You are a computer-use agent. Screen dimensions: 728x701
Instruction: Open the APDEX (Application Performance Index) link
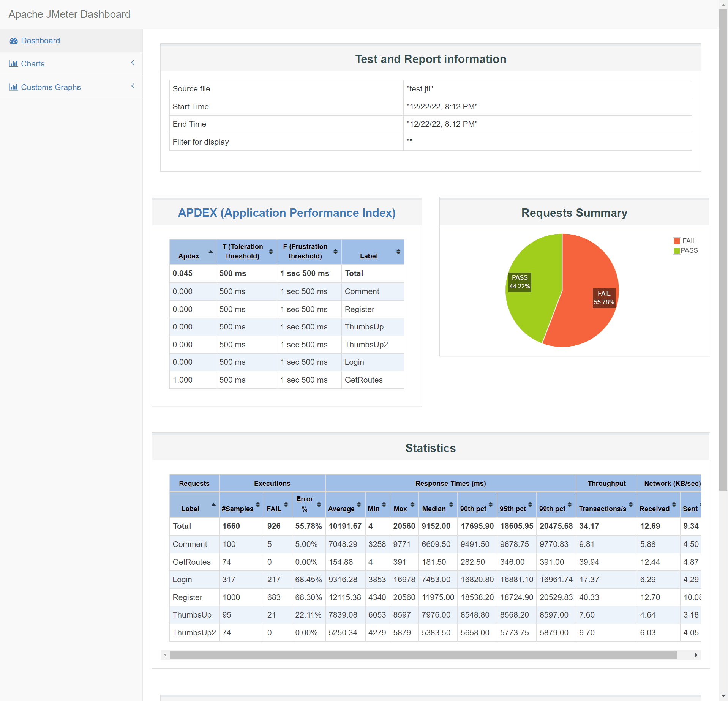(x=287, y=213)
